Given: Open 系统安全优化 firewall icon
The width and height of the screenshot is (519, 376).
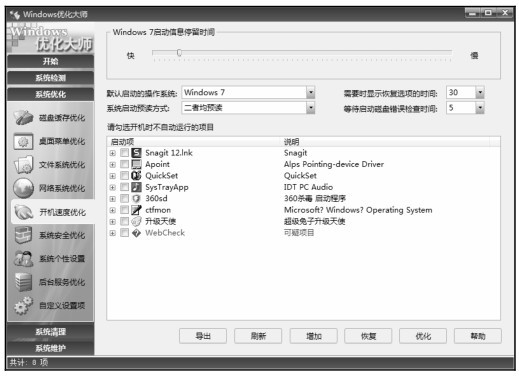Looking at the screenshot, I should coord(23,235).
